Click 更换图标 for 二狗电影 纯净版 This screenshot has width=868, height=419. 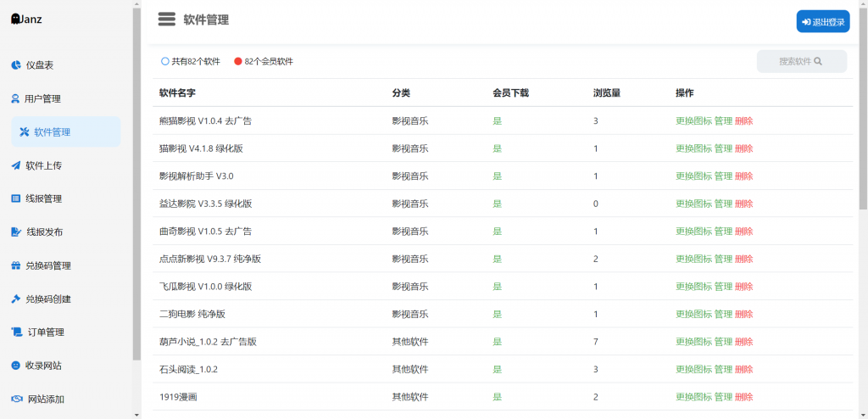(x=693, y=314)
